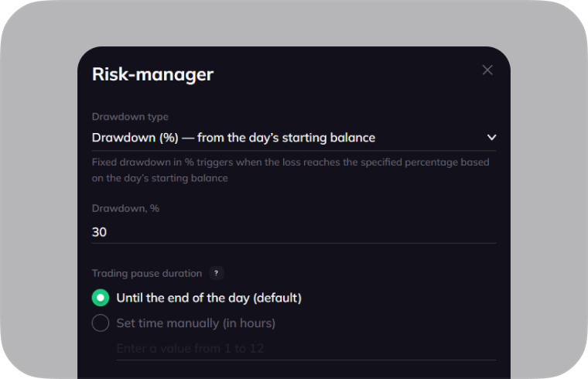Open the "Drawdown (%) — from the day's starting balance" selector
The width and height of the screenshot is (588, 379).
pyautogui.click(x=234, y=138)
